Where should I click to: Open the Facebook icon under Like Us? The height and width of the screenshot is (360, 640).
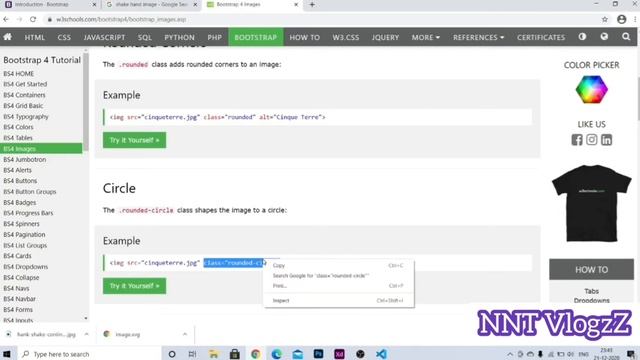(x=577, y=140)
